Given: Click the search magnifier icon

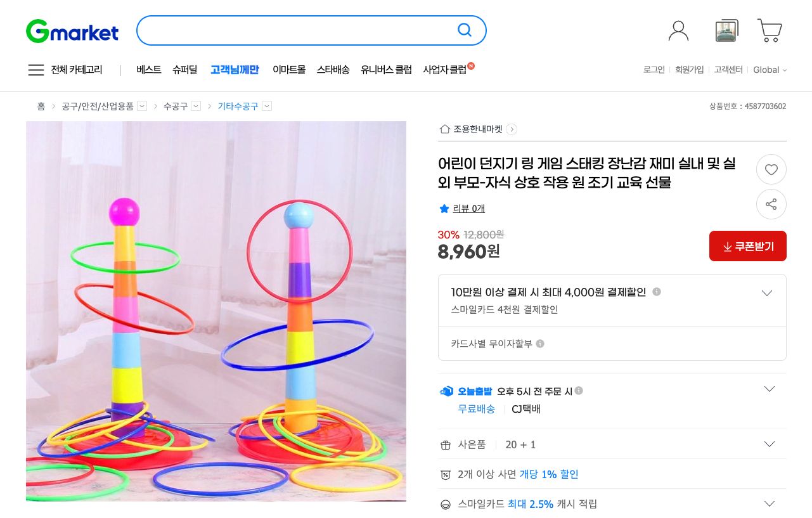Looking at the screenshot, I should 465,30.
